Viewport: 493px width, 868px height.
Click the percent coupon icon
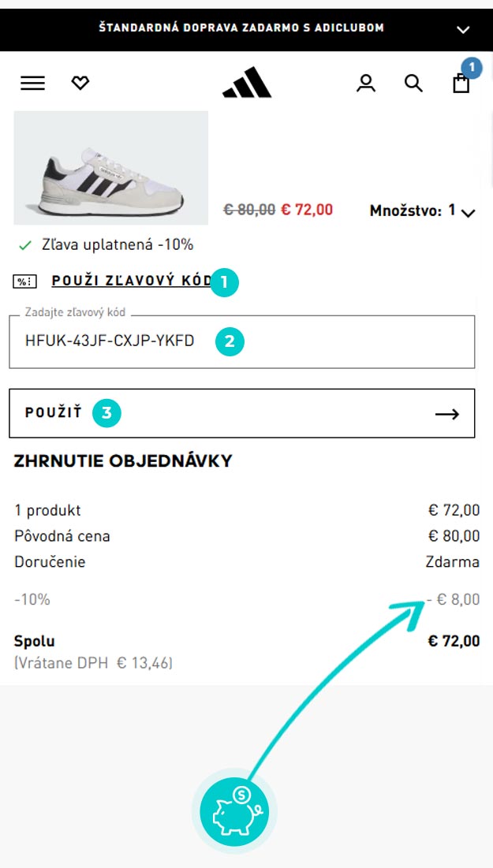[x=24, y=281]
